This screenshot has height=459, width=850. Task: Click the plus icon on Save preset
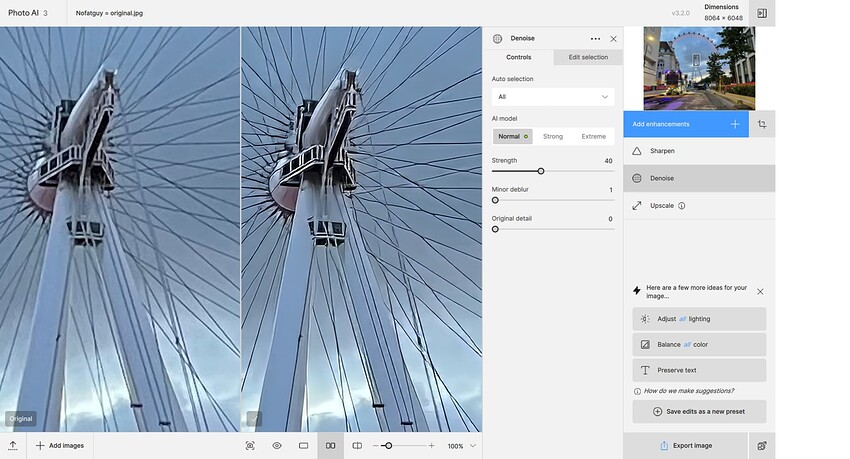[x=657, y=411]
